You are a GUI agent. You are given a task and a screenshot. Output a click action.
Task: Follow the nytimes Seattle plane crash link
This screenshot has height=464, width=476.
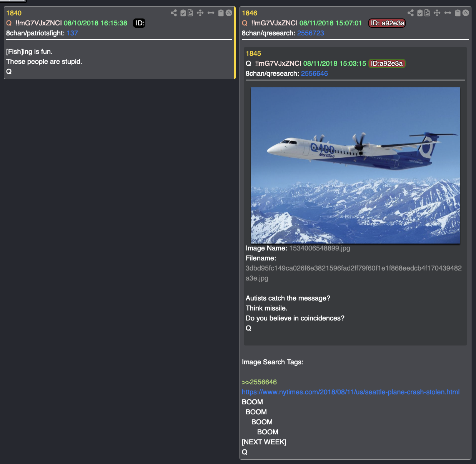tap(351, 392)
